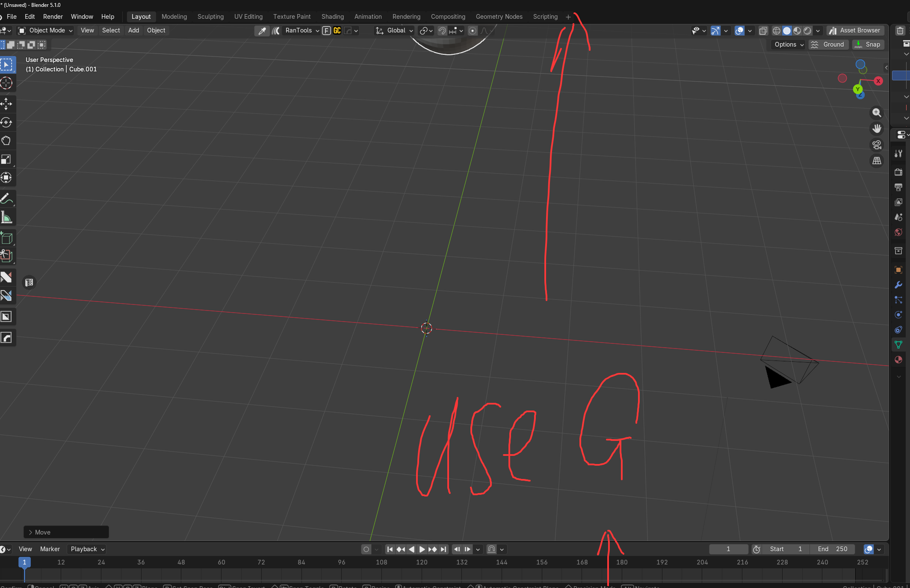
Task: Open the File menu
Action: click(12, 17)
